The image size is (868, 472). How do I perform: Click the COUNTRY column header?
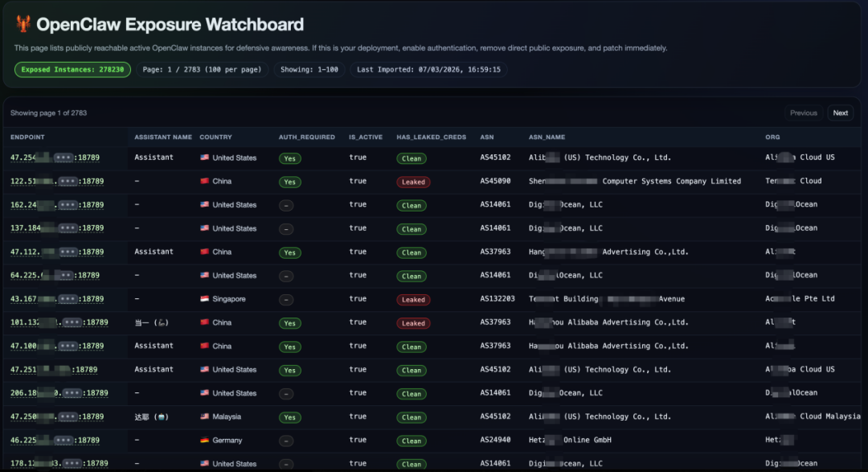[215, 137]
